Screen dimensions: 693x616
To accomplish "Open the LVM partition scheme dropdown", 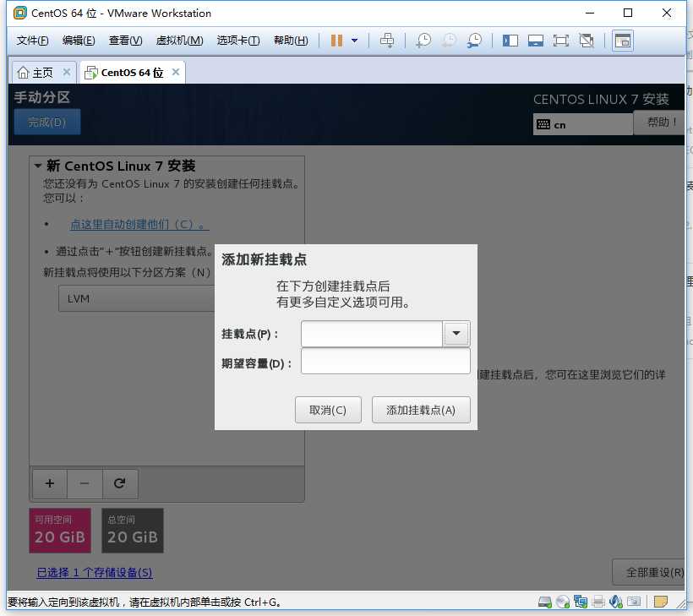I will point(137,299).
